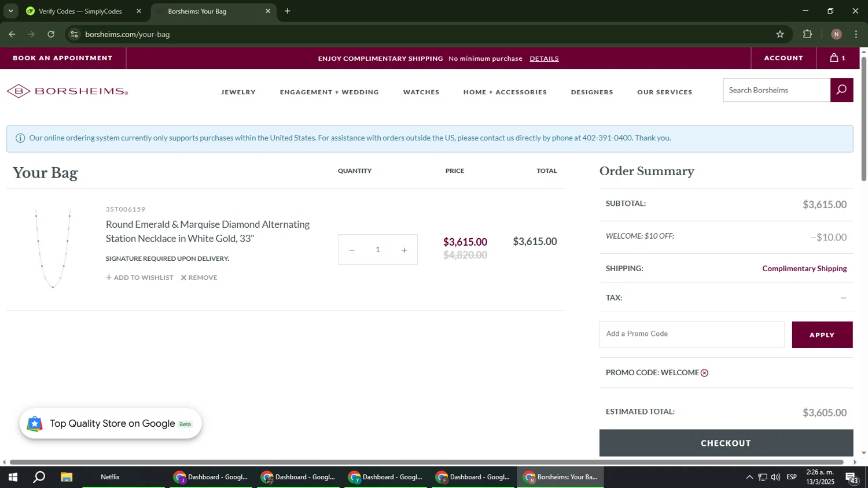Image resolution: width=868 pixels, height=488 pixels.
Task: Click the search magnifier button
Action: tap(841, 90)
